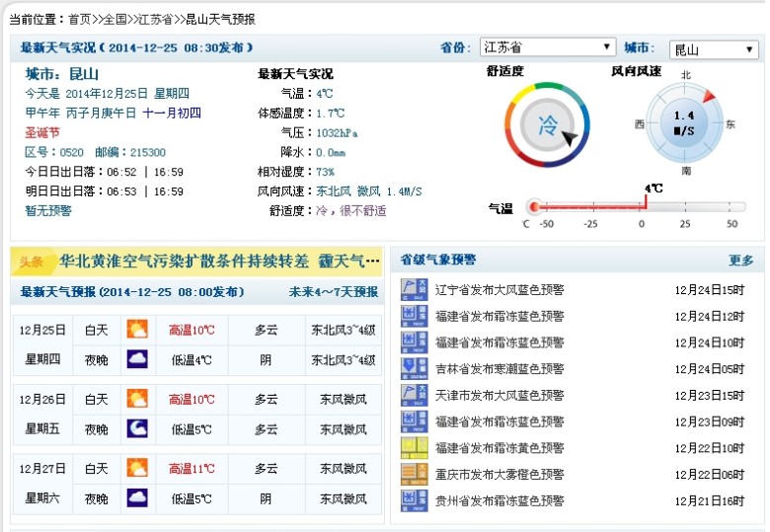770x532 pixels.
Task: Open the city dropdown showing 昆山
Action: [713, 49]
